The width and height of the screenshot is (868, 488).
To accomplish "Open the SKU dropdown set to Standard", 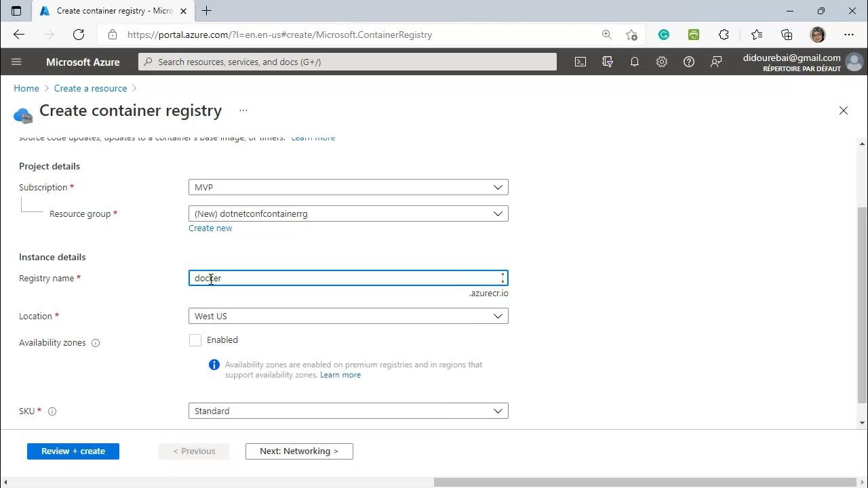I will [x=349, y=411].
